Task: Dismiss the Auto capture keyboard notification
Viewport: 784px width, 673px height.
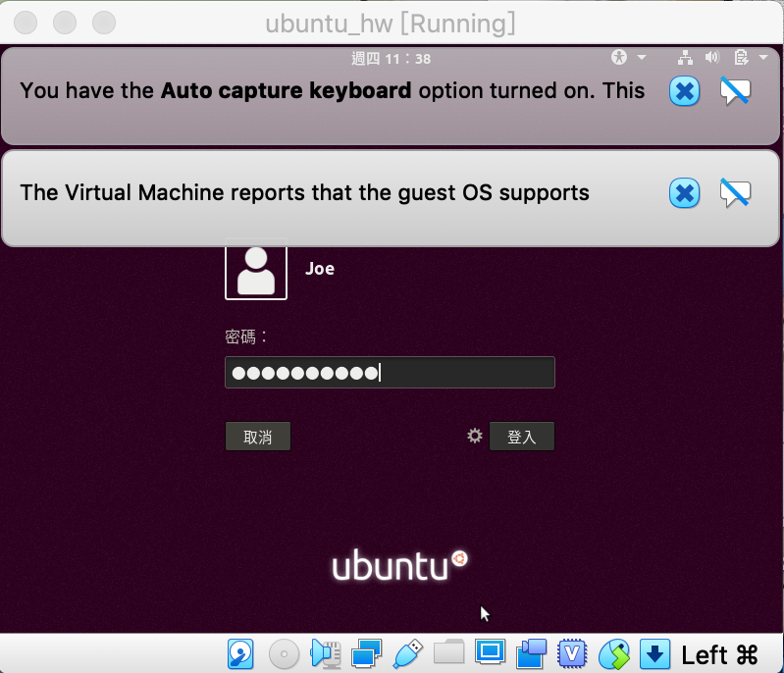Action: (684, 91)
